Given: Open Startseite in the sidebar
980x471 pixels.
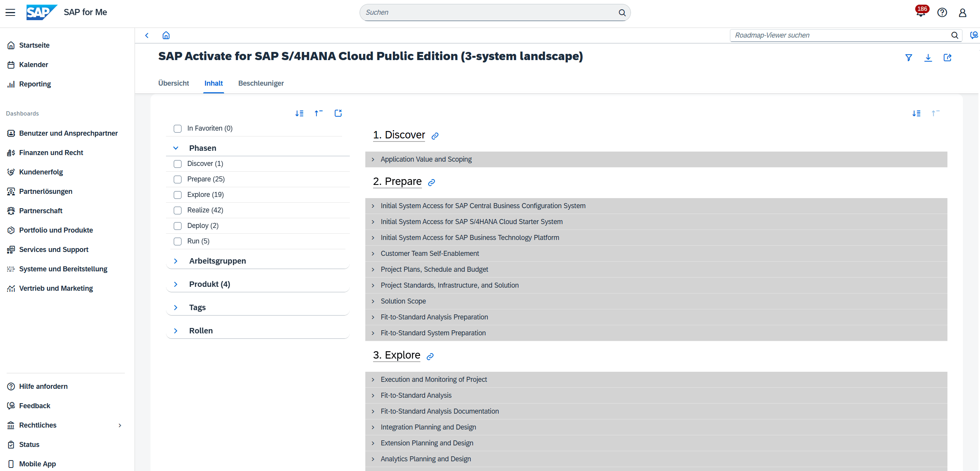Looking at the screenshot, I should [34, 45].
